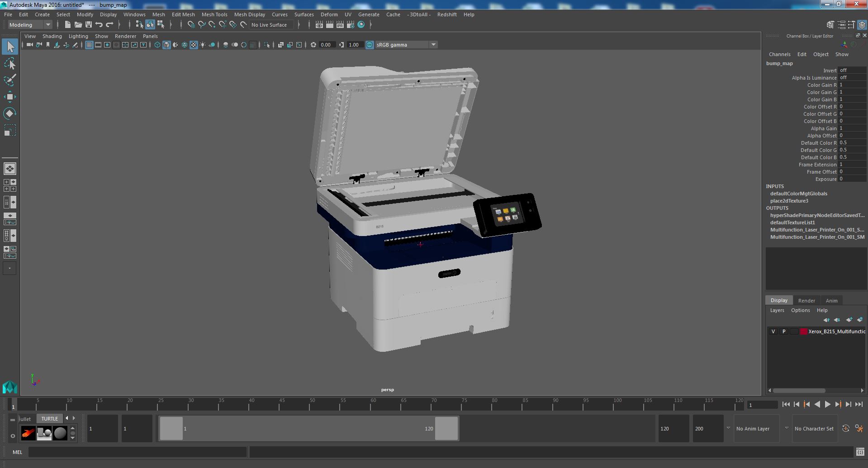Select defaultColorMgtGlobals input node
The image size is (868, 468).
798,194
